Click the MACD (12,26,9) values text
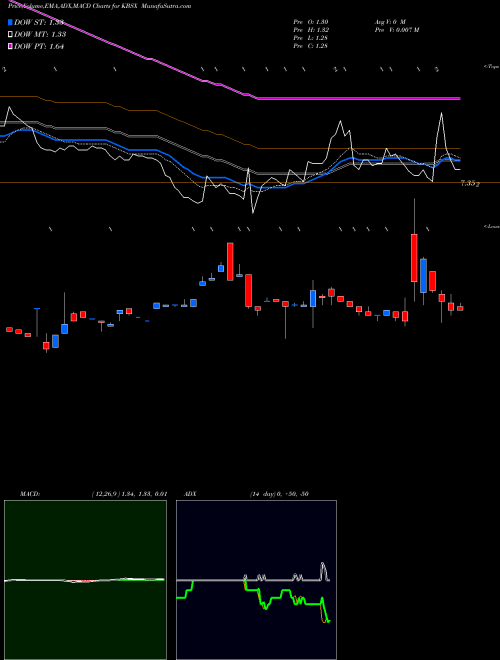The height and width of the screenshot is (660, 500). point(129,494)
